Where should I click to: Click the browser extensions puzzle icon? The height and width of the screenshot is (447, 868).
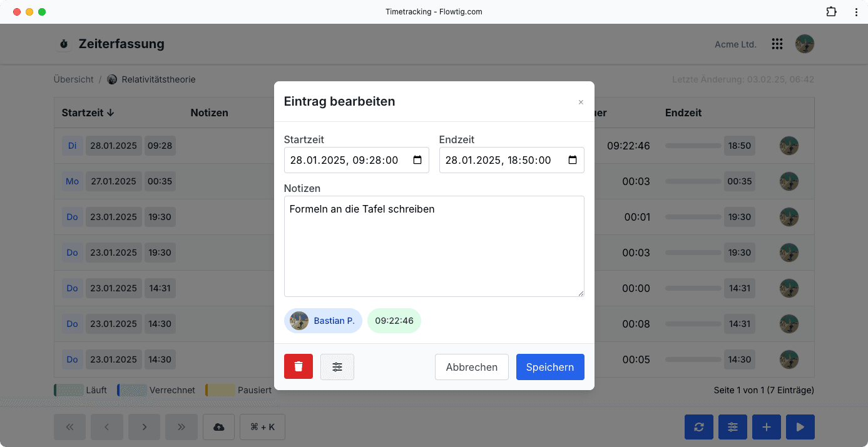click(831, 12)
